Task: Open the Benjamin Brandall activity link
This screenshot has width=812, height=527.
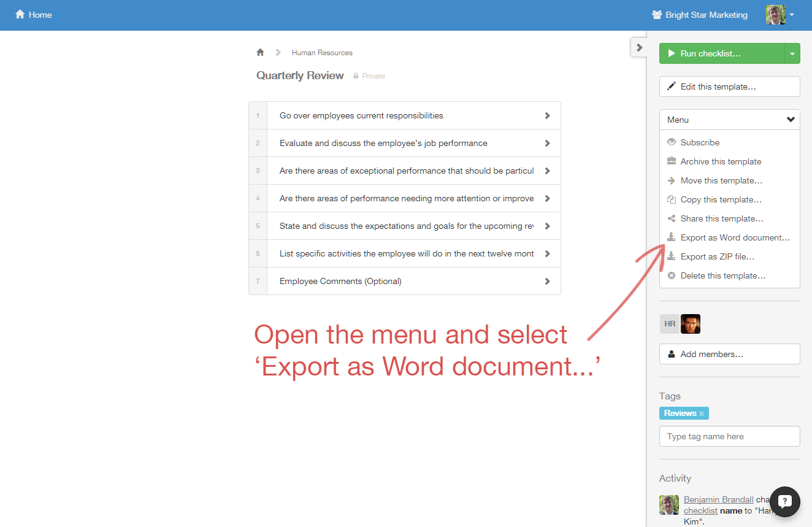Action: click(718, 499)
